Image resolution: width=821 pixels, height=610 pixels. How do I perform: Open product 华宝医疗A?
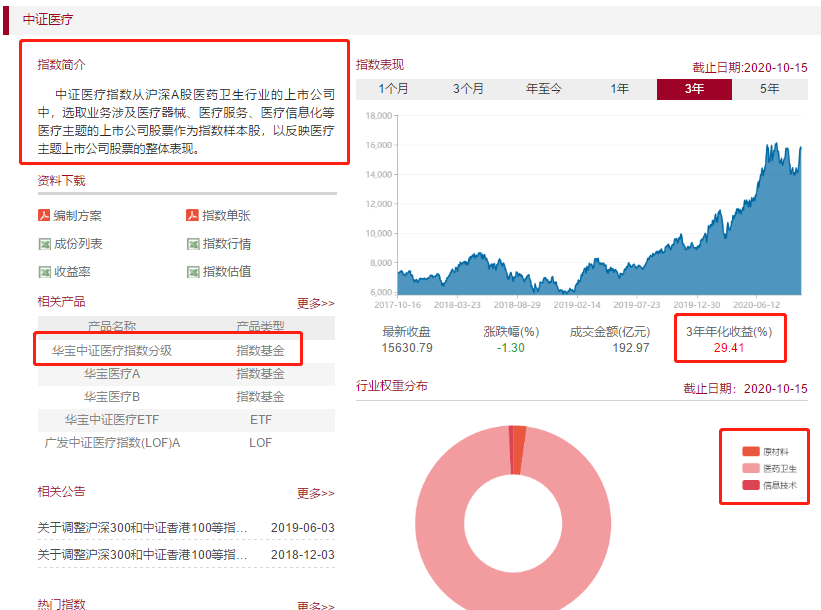[112, 374]
